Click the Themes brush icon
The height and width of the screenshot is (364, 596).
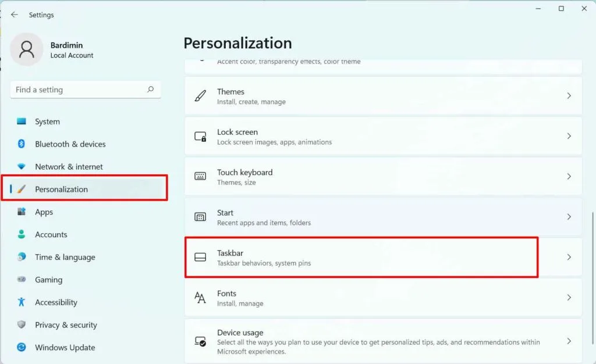(x=200, y=95)
